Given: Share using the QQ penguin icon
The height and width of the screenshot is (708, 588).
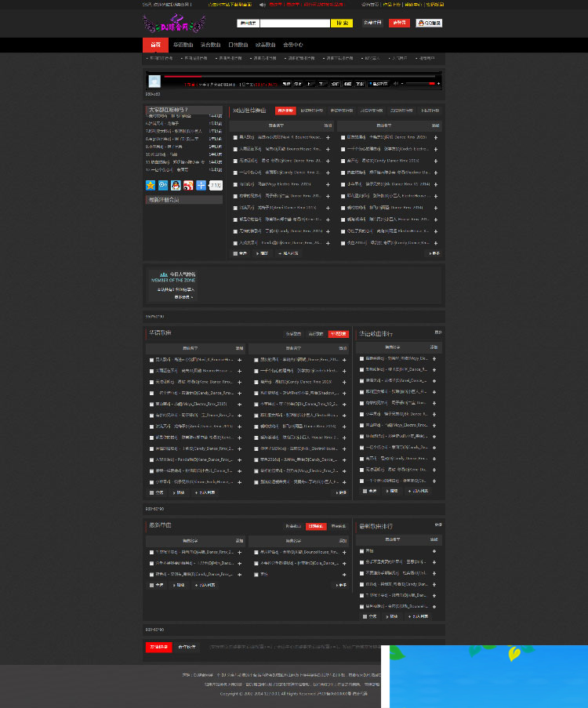Looking at the screenshot, I should [x=176, y=185].
